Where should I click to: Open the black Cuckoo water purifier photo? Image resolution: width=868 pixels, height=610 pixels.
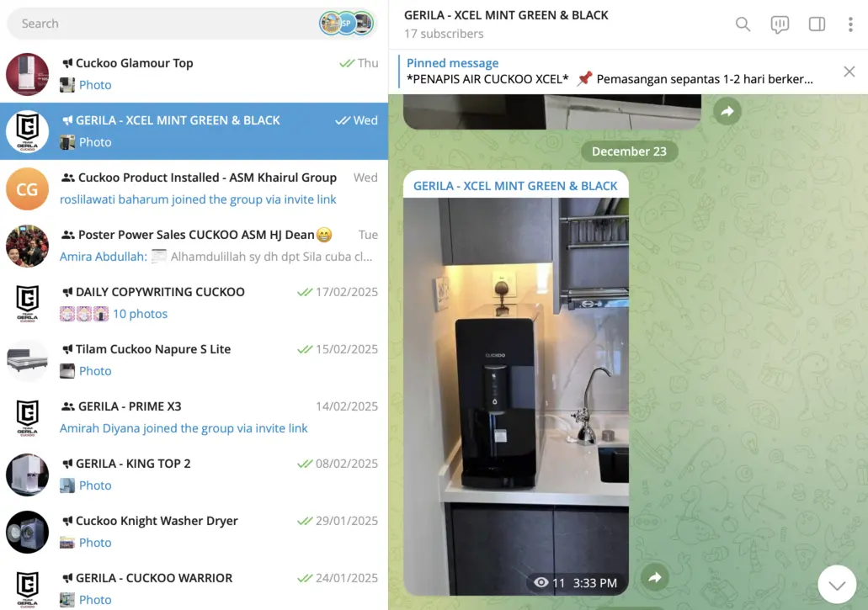coord(516,396)
